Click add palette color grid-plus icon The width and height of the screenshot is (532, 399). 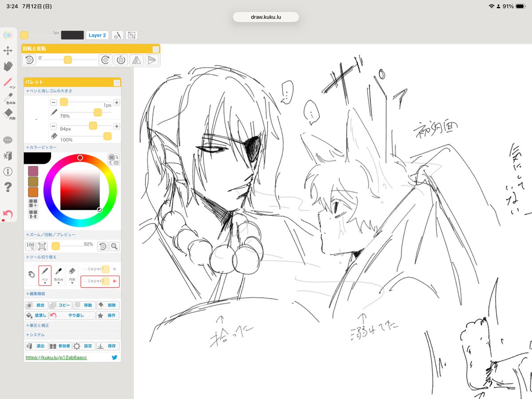33,203
